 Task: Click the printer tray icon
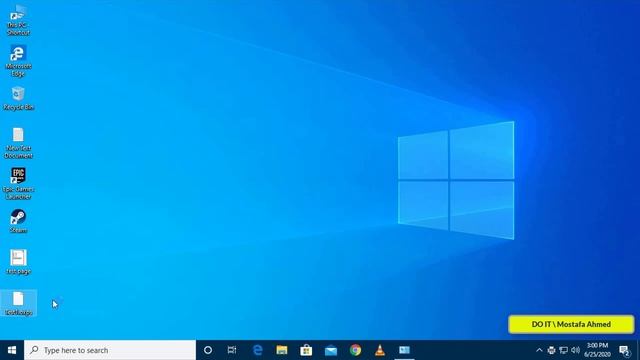click(x=551, y=350)
